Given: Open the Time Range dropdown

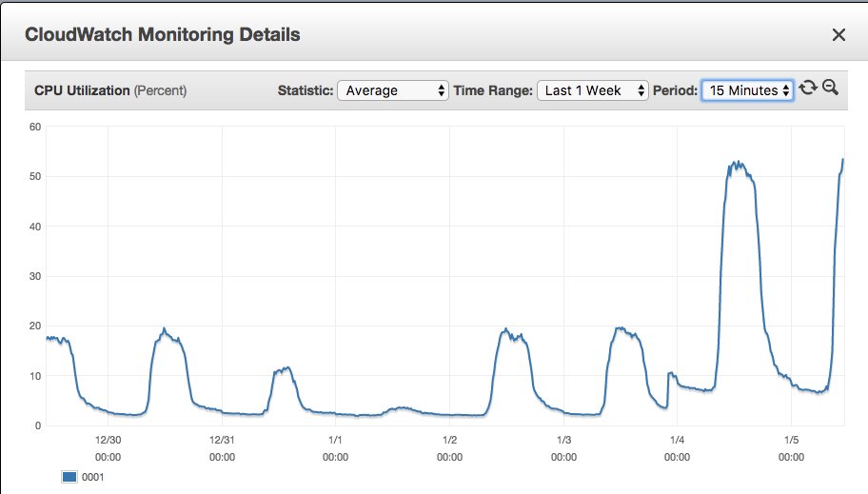Looking at the screenshot, I should click(x=592, y=90).
